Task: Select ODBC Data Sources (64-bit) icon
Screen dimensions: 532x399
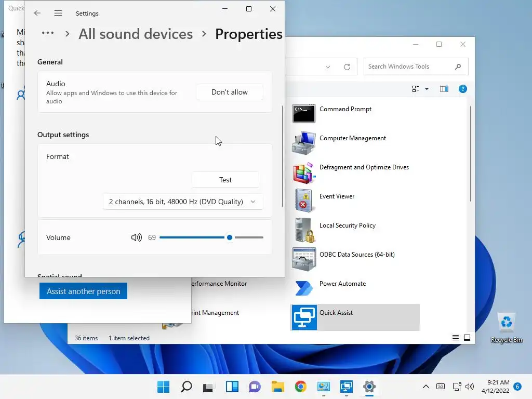Action: (x=304, y=259)
